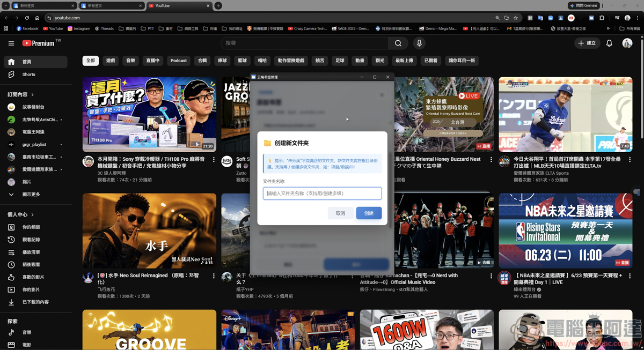Select the 直播中 filter chip
The width and height of the screenshot is (644, 350).
153,61
